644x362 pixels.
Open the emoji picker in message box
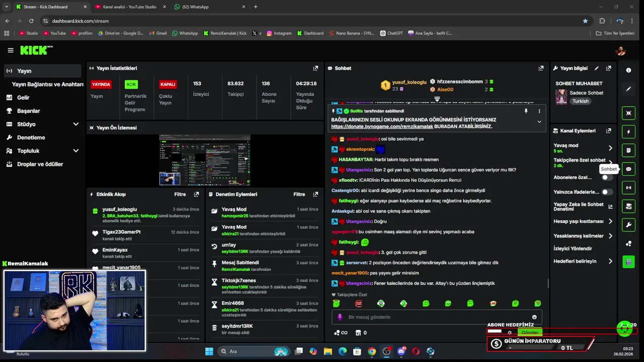[x=534, y=317]
